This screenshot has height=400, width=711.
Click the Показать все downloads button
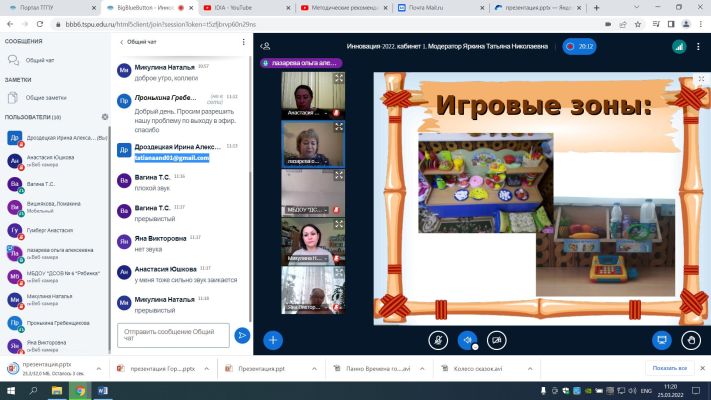669,368
